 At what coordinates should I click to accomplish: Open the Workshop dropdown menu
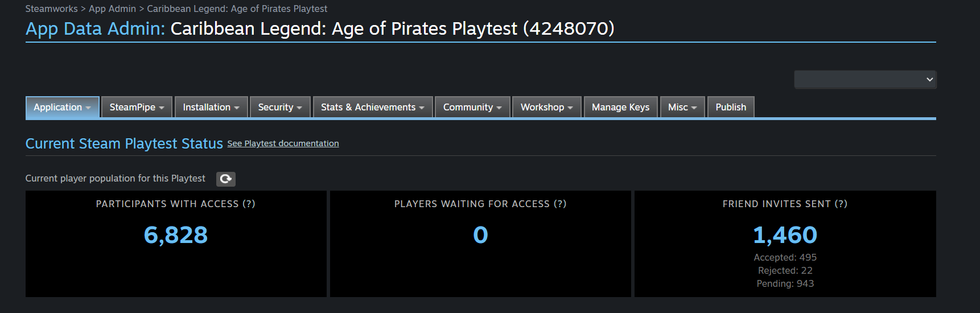click(546, 107)
